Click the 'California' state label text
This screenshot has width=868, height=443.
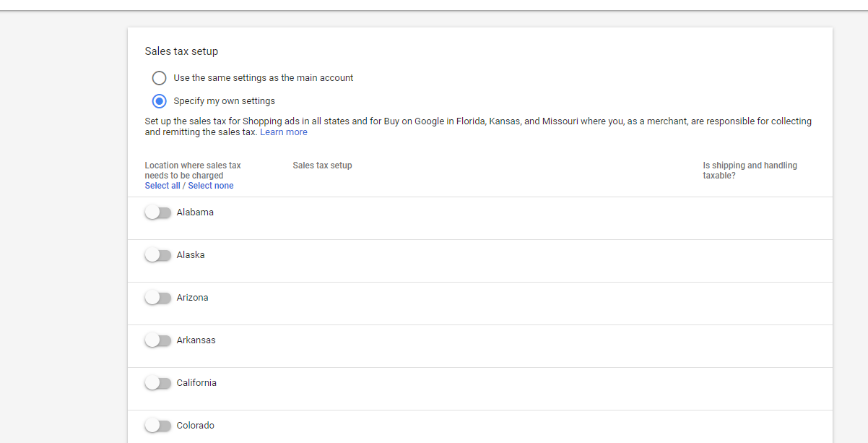[196, 383]
